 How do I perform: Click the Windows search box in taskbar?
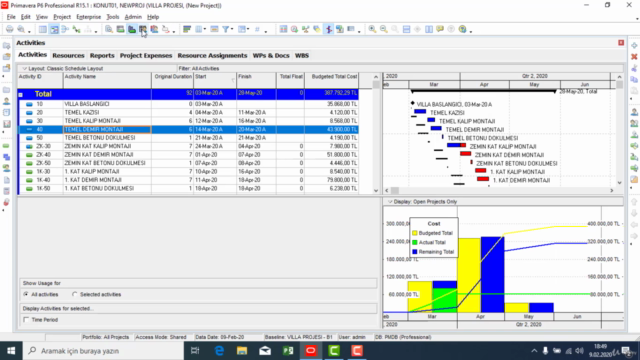pos(103,351)
